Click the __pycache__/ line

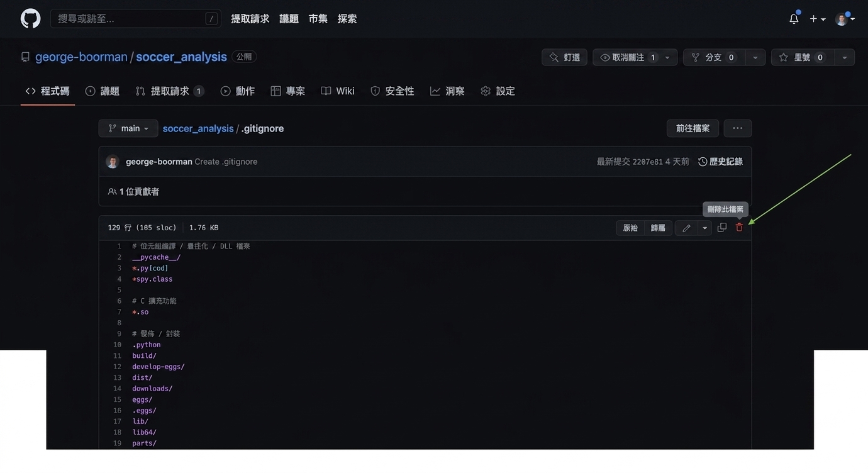156,257
